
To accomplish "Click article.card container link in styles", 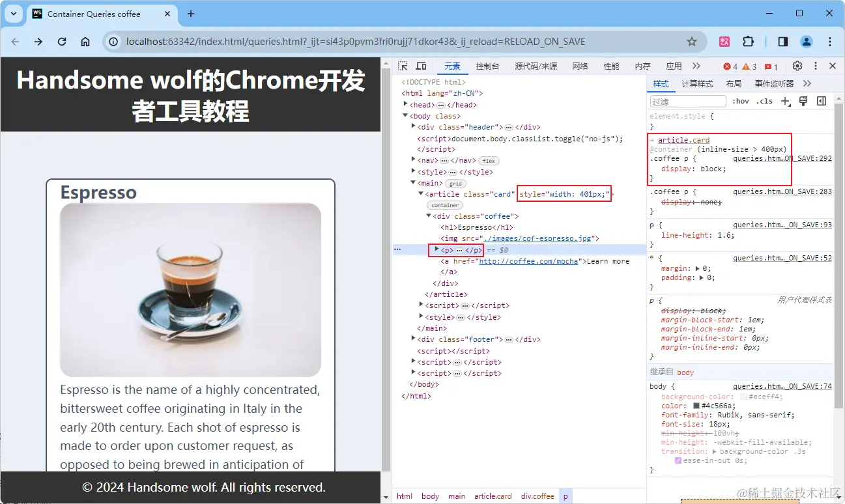I will pyautogui.click(x=683, y=140).
